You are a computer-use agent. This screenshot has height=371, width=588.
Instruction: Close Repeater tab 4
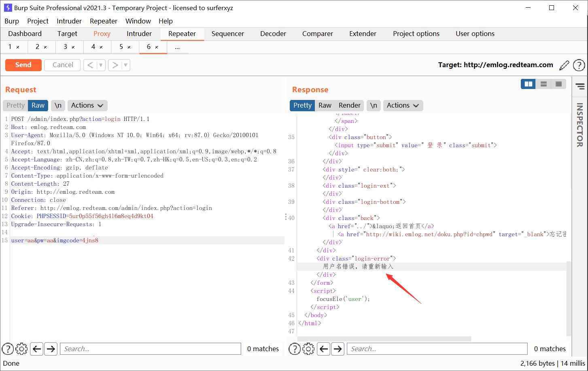coord(101,47)
